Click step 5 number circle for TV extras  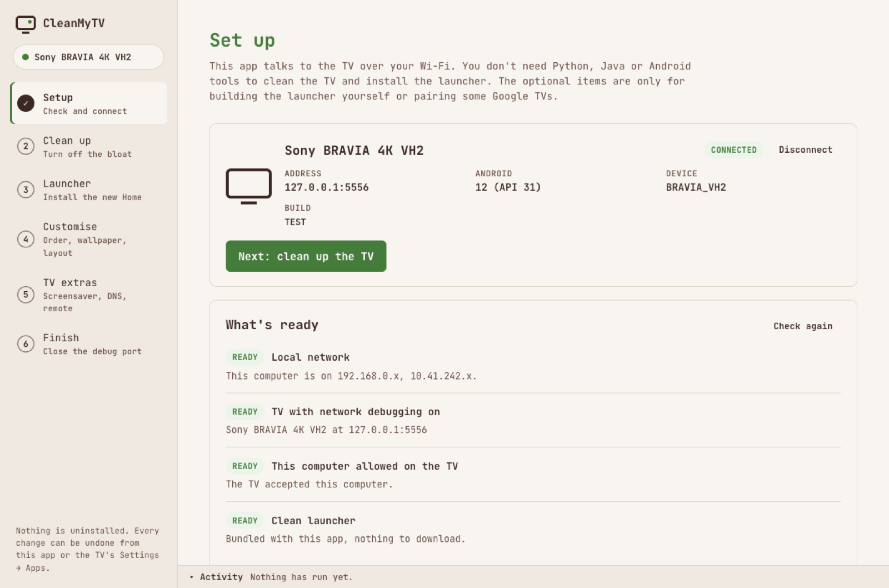pyautogui.click(x=26, y=295)
